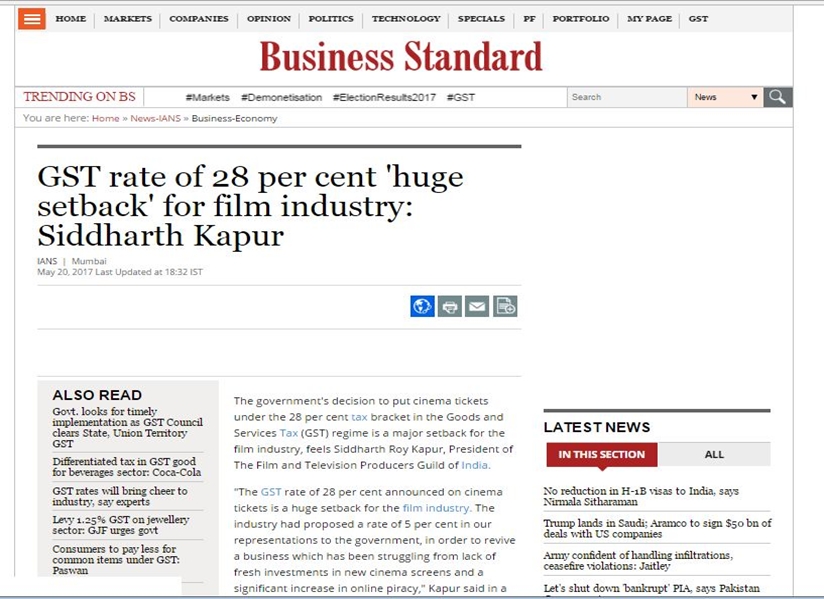Image resolution: width=824 pixels, height=599 pixels.
Task: Open the PORTFOLIO menu item
Action: click(x=581, y=19)
